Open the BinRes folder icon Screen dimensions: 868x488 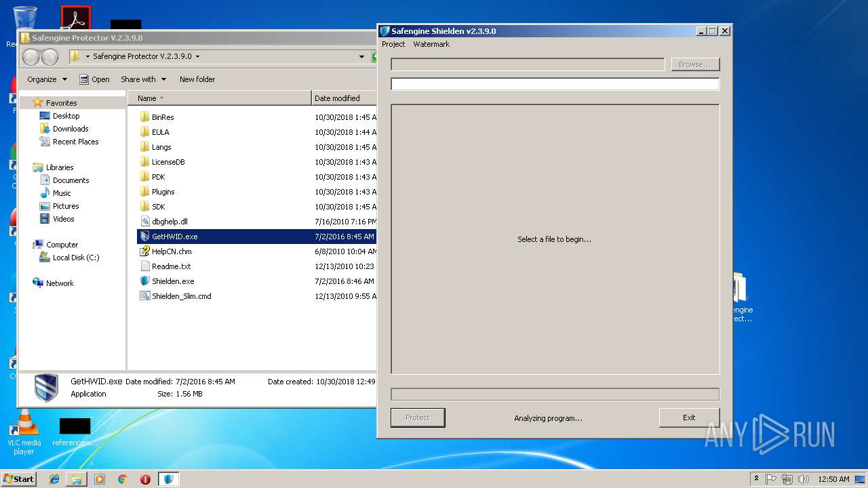pos(144,117)
